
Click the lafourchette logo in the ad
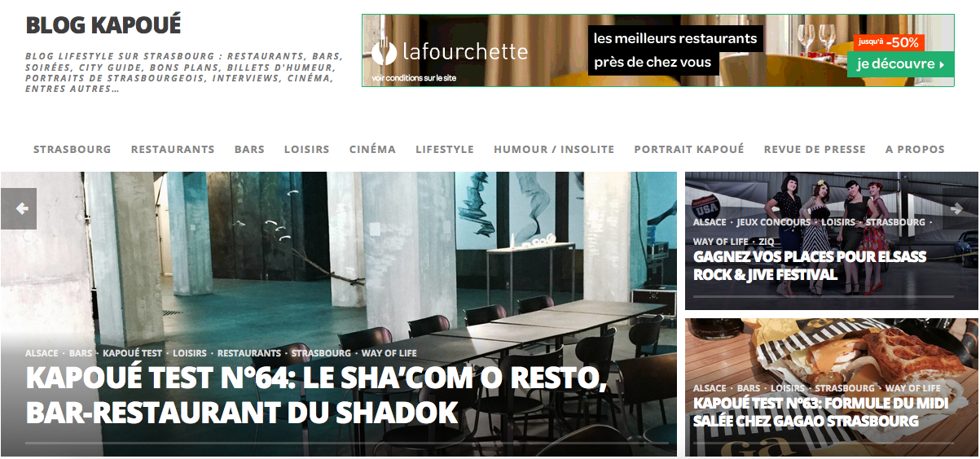[x=450, y=53]
